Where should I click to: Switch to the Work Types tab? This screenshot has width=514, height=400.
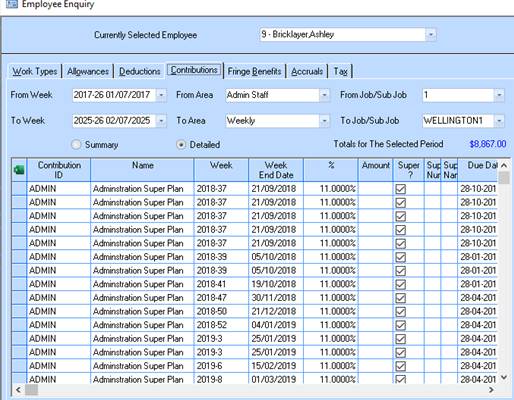coord(35,71)
